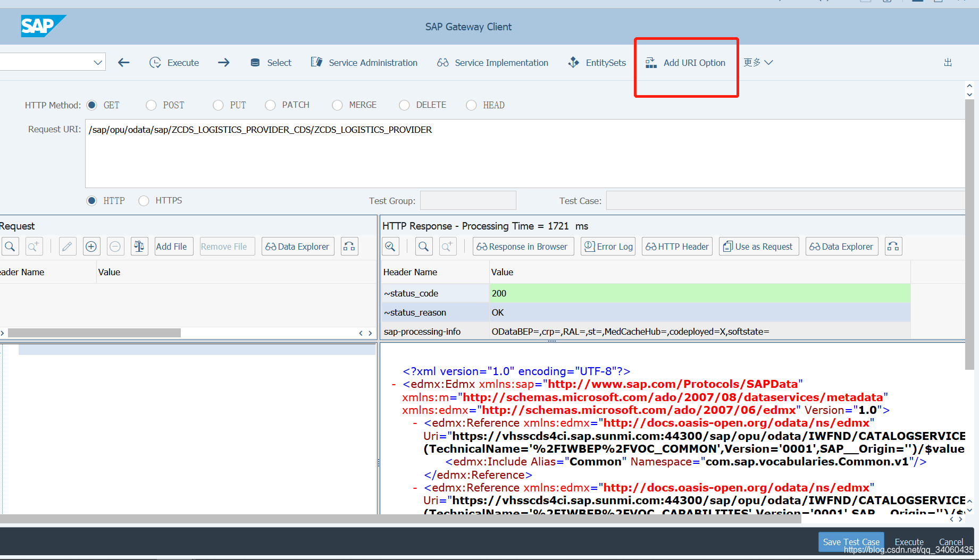This screenshot has width=979, height=560.
Task: Click Save Test Case
Action: tap(851, 542)
